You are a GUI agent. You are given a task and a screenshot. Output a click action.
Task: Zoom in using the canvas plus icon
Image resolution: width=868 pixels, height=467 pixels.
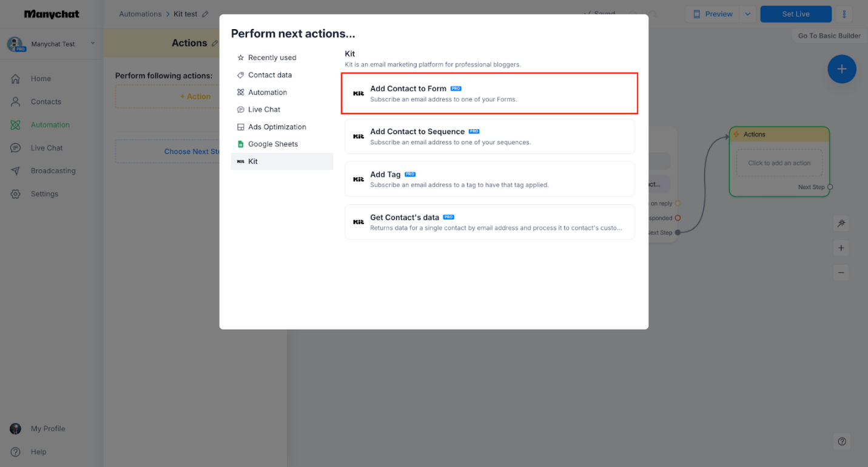(x=841, y=248)
